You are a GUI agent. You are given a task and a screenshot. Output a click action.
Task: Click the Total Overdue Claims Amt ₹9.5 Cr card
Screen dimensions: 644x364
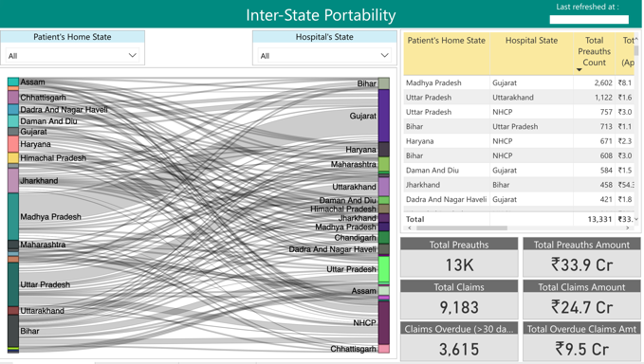(581, 341)
